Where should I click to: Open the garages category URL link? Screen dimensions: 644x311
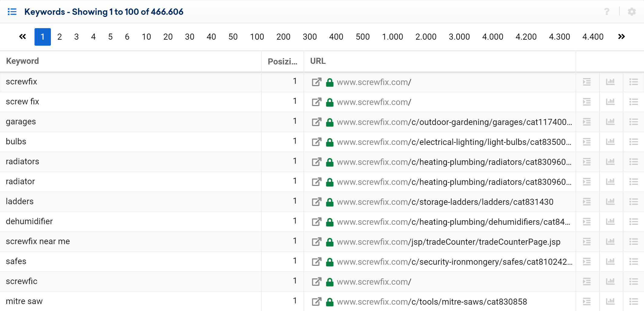point(454,122)
